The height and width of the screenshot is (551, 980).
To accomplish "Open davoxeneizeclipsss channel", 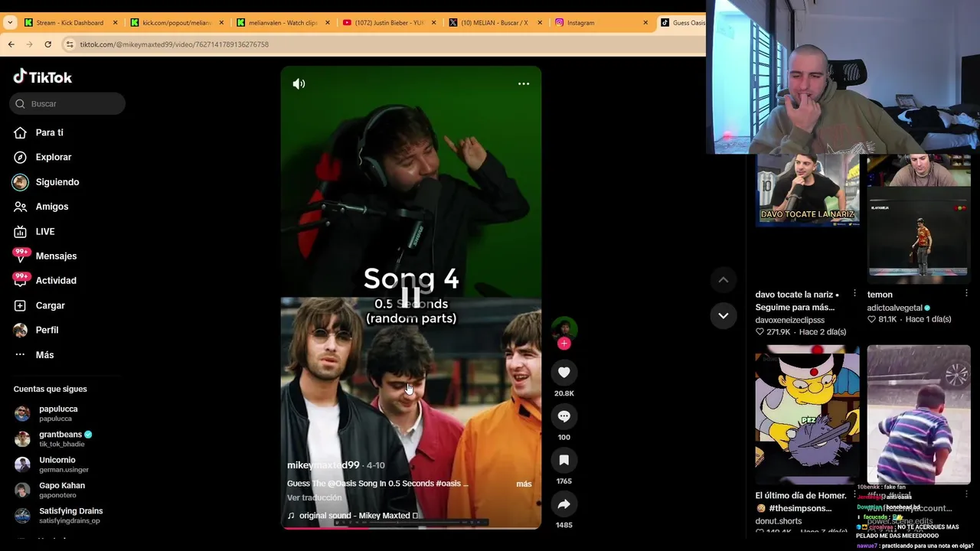I will (x=790, y=320).
